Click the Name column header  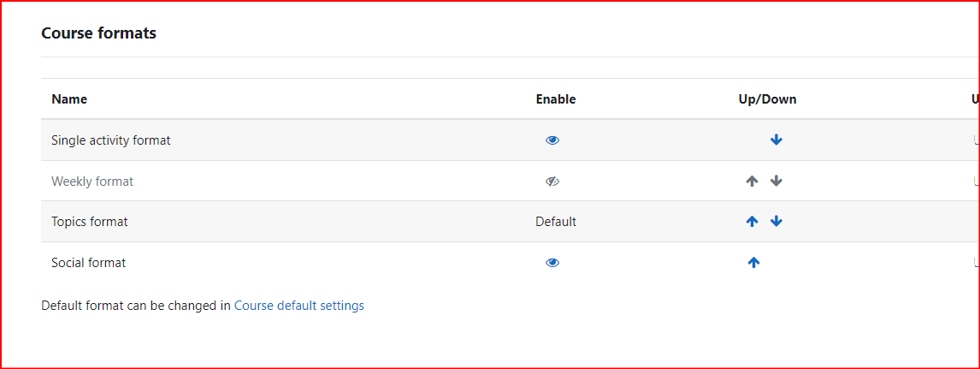click(x=69, y=98)
